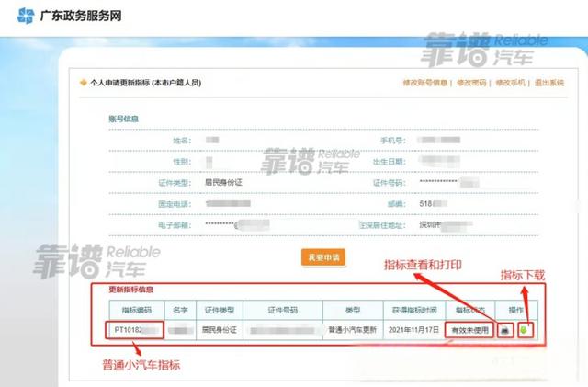The width and height of the screenshot is (588, 387).
Task: Click the 有效未使用 status cell
Action: pyautogui.click(x=469, y=330)
